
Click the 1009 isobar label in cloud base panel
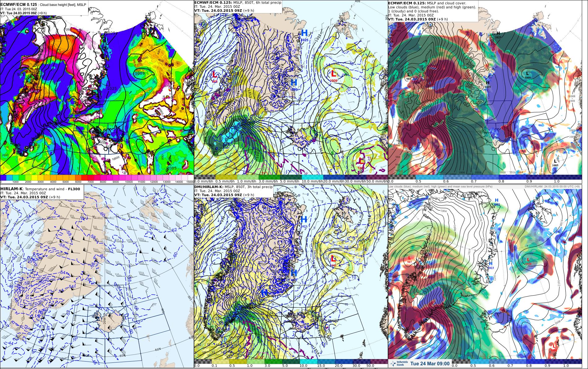(x=140, y=73)
